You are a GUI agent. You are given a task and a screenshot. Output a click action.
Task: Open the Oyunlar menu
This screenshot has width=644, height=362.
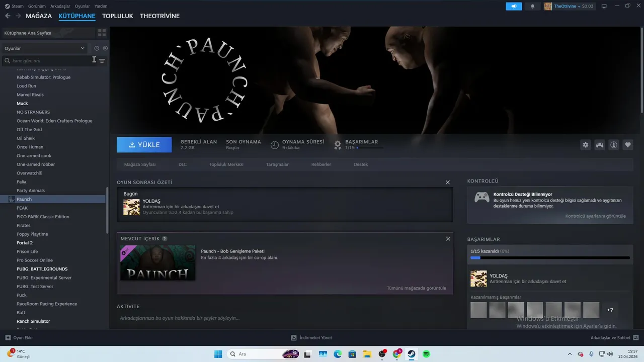82,6
